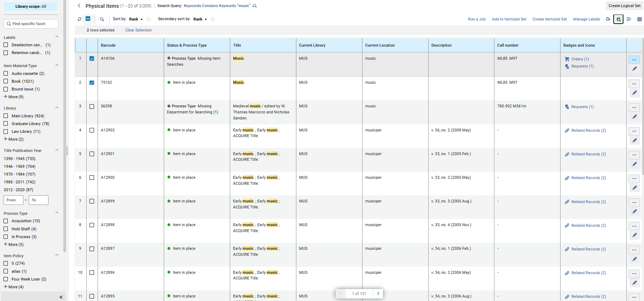Edit item with barcode A12900
644x301 pixels.
[634, 188]
